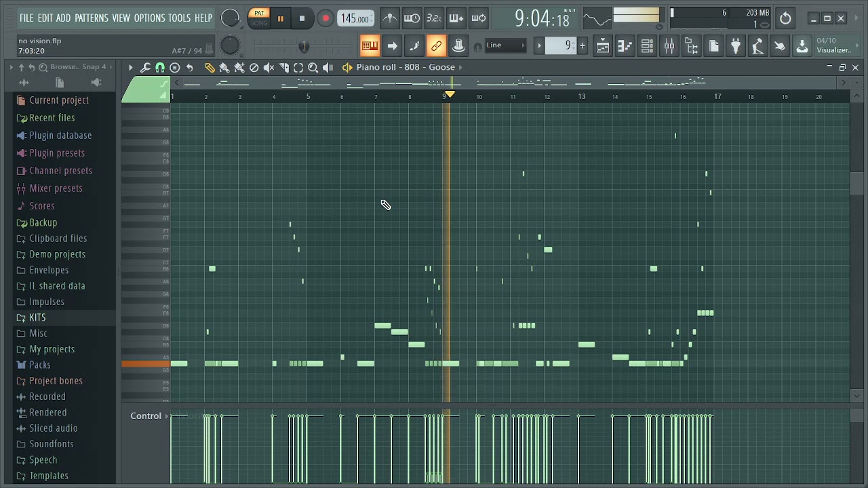Expand the Plugin database folder
Screen dimensions: 868x488
(x=60, y=136)
